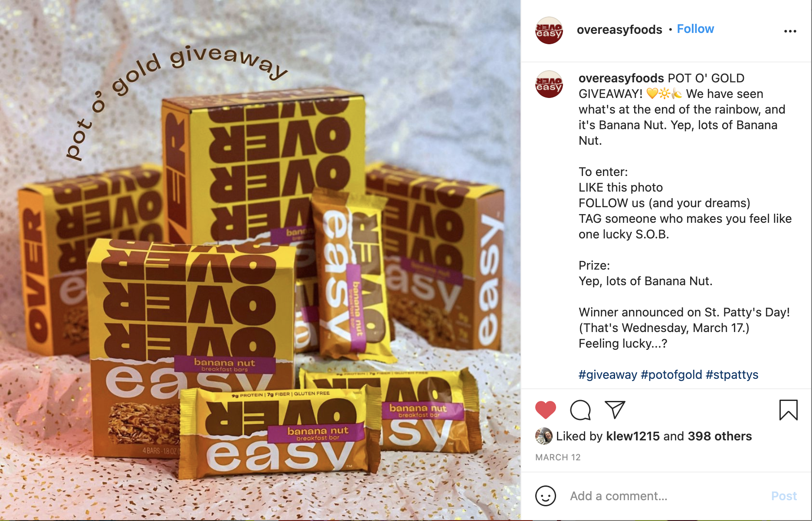This screenshot has width=812, height=521.
Task: Open the emoji picker smiley icon
Action: point(546,496)
